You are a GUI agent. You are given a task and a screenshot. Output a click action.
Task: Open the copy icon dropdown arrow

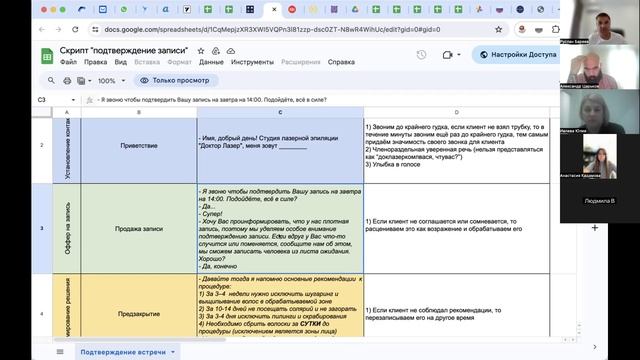(x=90, y=81)
